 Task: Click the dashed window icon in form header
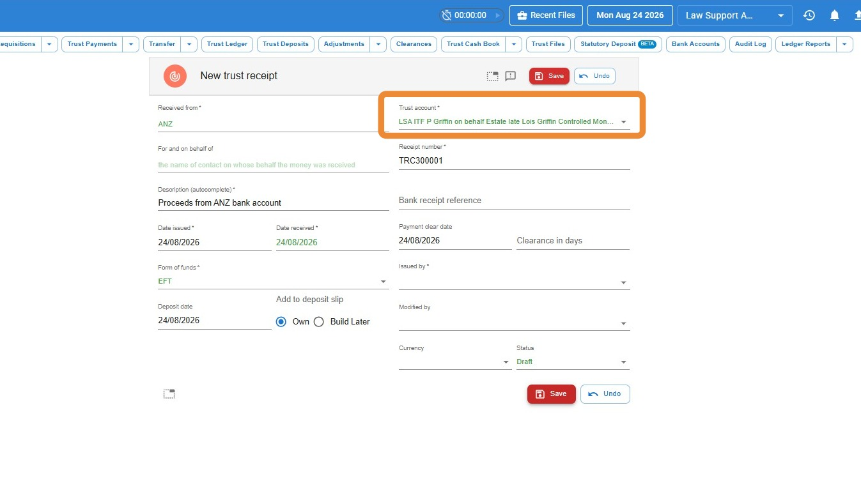pyautogui.click(x=492, y=76)
